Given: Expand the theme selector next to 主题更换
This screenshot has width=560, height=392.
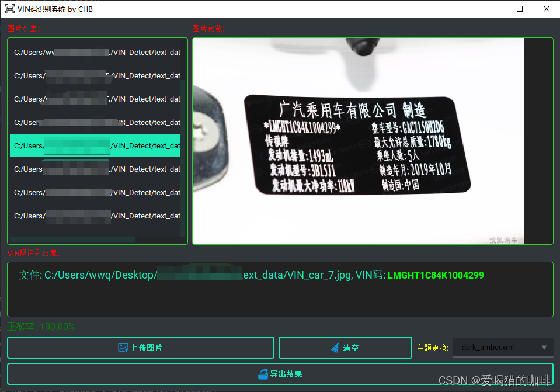Looking at the screenshot, I should point(502,347).
